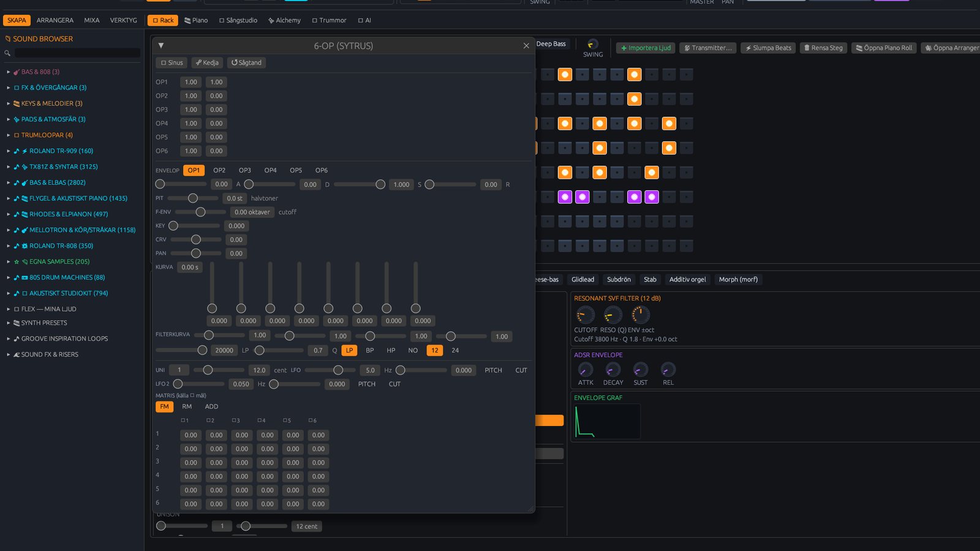Click the Rensa Steg button
The image size is (980, 551).
click(823, 48)
